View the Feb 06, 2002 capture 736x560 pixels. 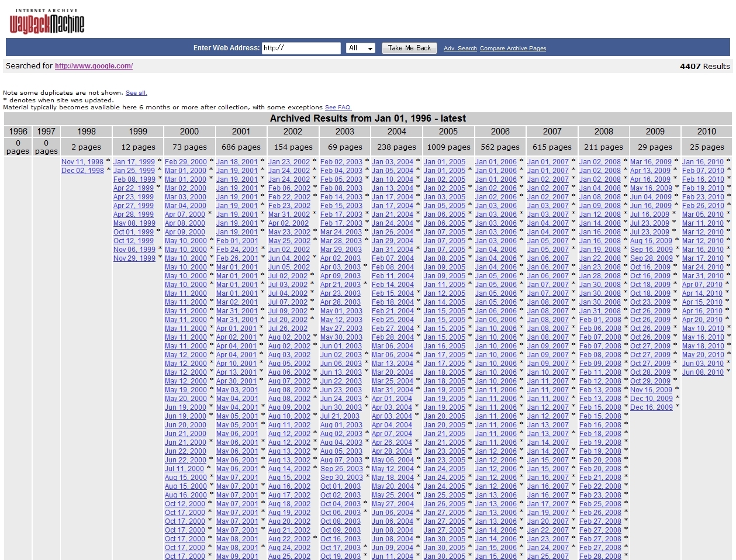pos(289,188)
